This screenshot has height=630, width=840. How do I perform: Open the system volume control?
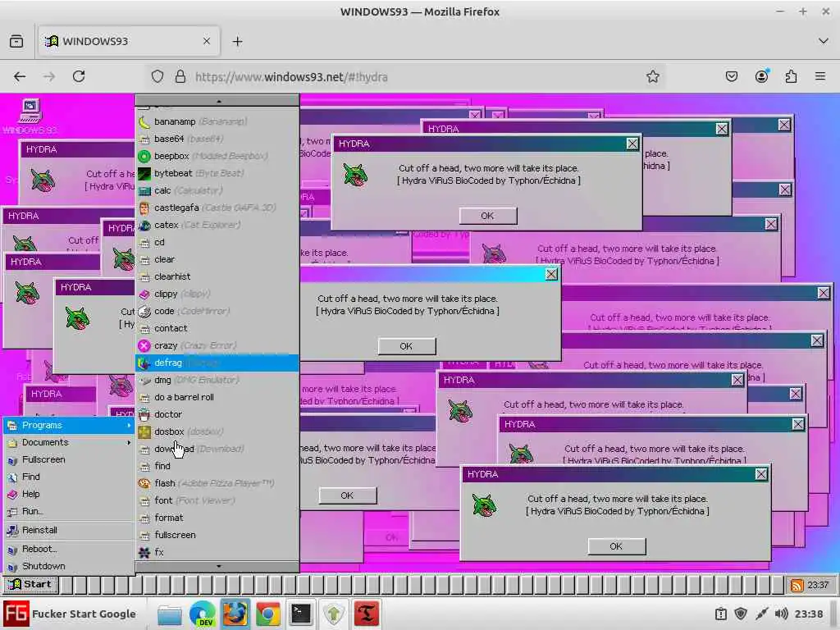782,614
